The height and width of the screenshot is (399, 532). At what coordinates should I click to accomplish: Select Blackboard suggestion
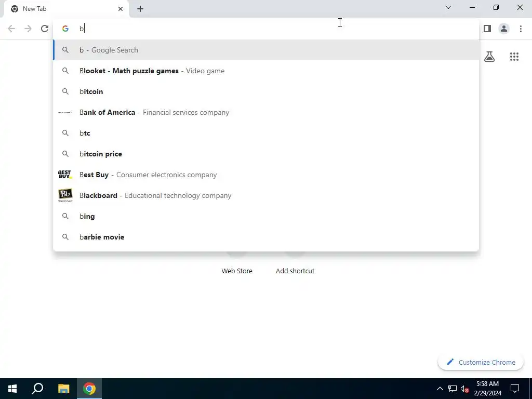266,195
